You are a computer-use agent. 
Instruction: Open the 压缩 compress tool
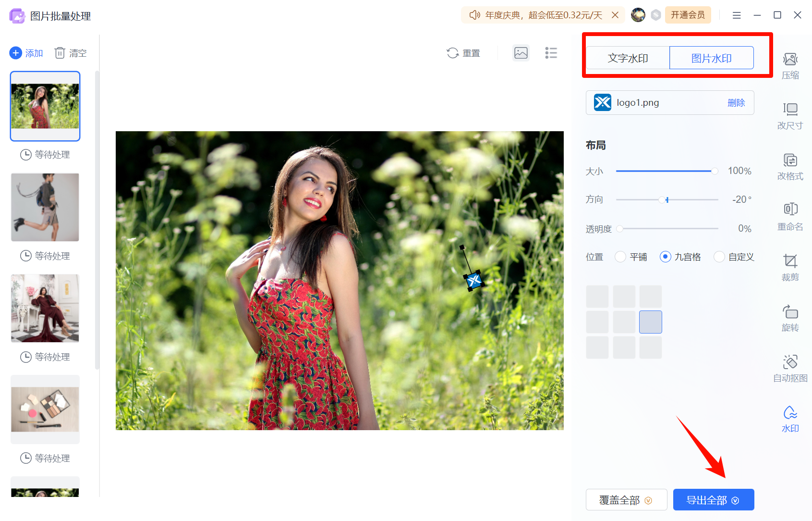pos(790,66)
